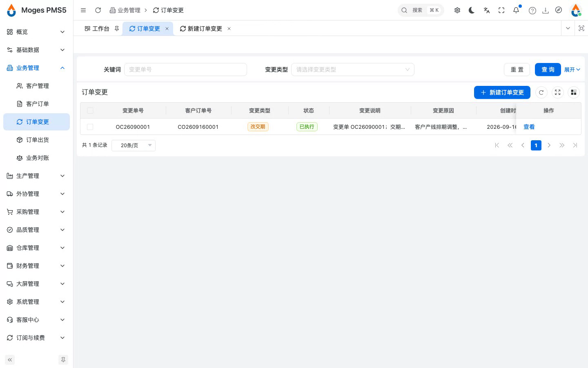
Task: Open the 变更类型 dropdown
Action: (x=353, y=70)
